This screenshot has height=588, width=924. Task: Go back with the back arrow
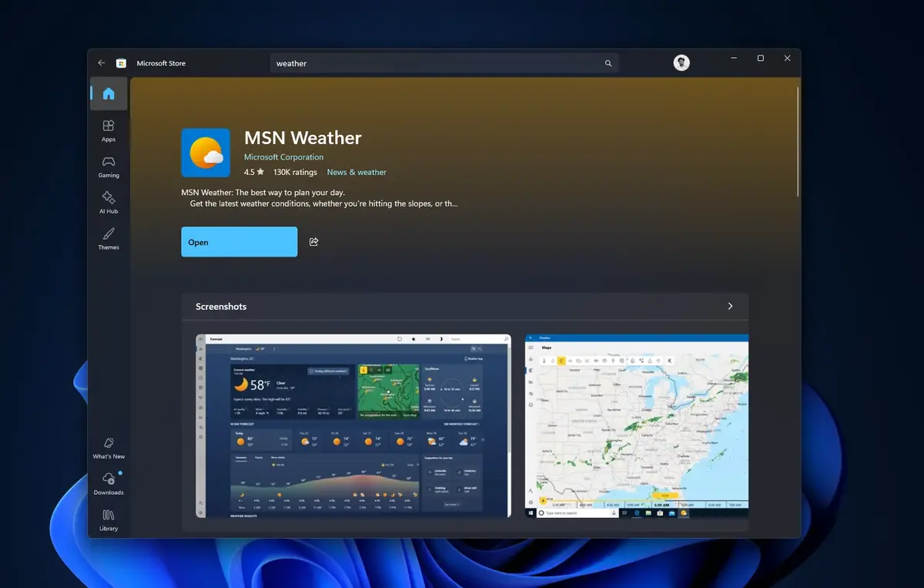coord(102,63)
